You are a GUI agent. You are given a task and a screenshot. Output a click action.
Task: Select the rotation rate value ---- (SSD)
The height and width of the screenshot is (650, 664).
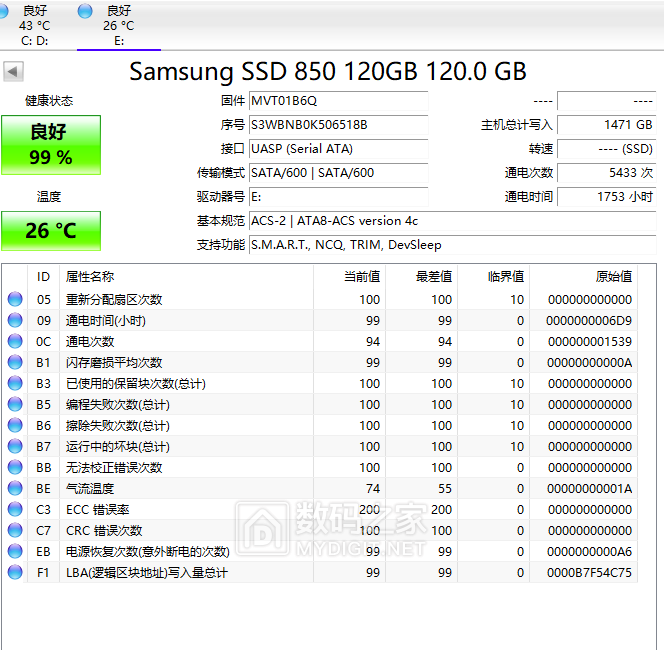tap(606, 149)
